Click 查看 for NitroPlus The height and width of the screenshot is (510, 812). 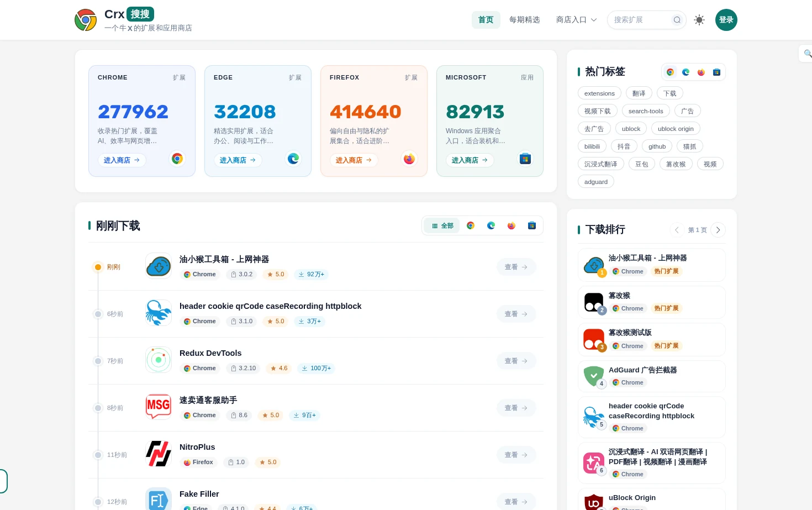point(516,455)
